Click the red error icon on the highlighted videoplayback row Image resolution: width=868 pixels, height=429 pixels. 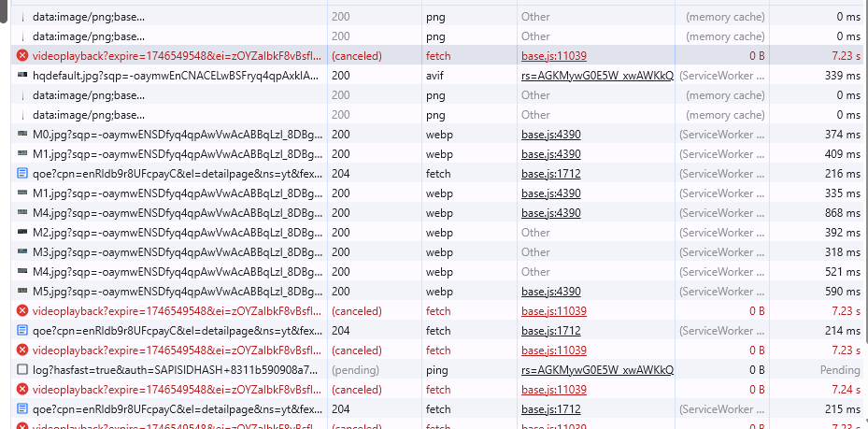pyautogui.click(x=22, y=55)
